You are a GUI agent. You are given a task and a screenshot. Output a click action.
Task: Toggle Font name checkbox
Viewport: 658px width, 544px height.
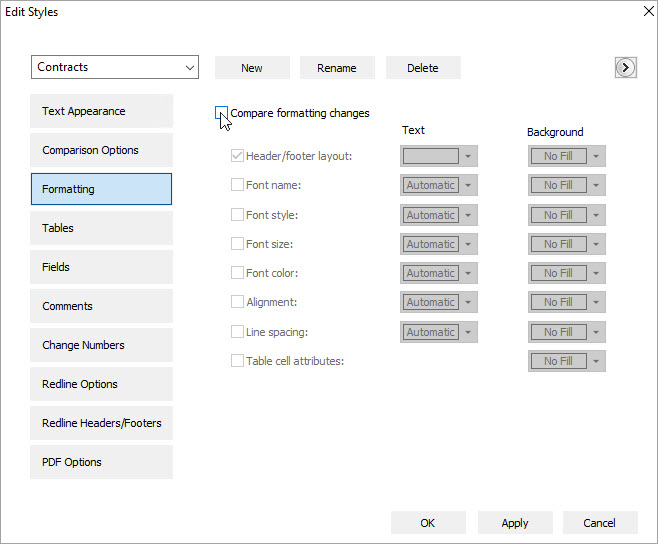pyautogui.click(x=237, y=185)
